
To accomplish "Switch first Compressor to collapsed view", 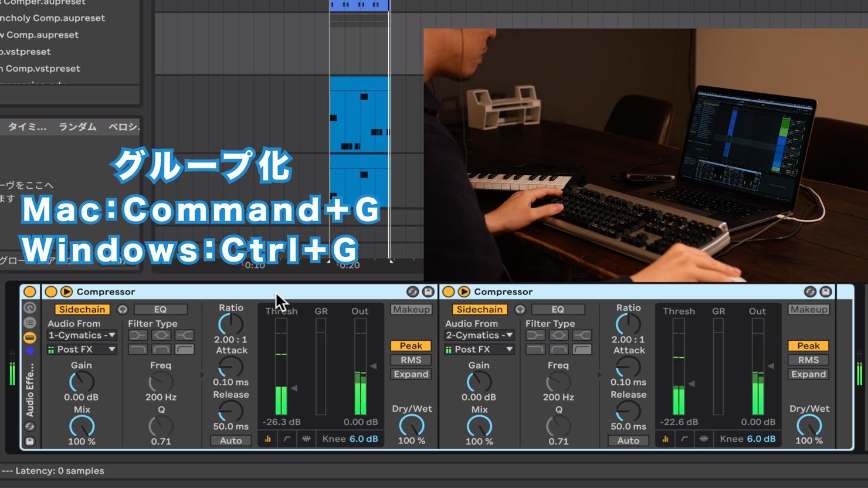I will (268, 439).
